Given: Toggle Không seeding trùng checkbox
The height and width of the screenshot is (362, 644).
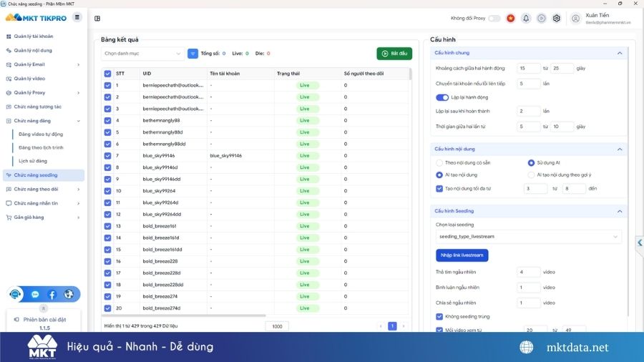Looking at the screenshot, I should pyautogui.click(x=439, y=316).
